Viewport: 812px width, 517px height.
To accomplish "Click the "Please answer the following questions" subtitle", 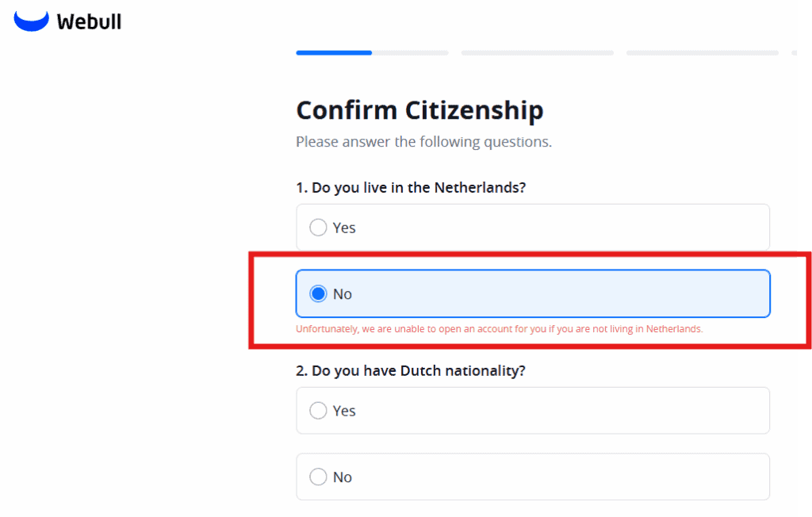I will click(423, 143).
